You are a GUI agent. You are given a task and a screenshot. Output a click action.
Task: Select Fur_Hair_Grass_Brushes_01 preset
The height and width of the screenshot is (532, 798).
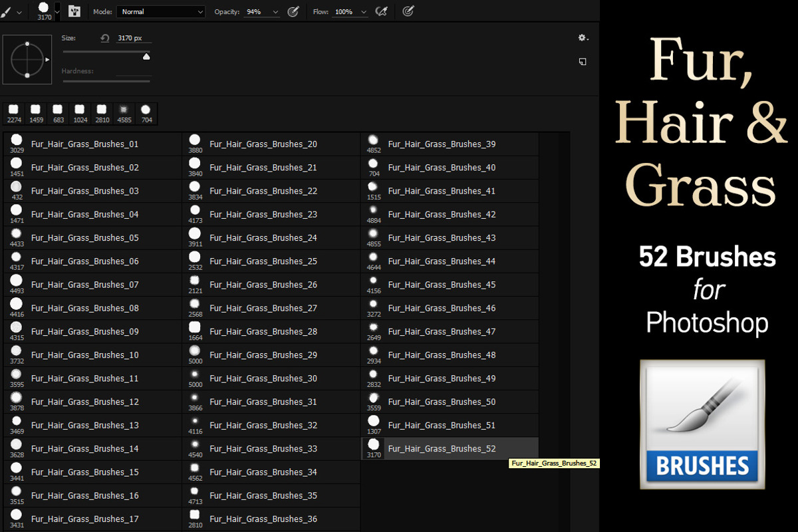click(92, 144)
